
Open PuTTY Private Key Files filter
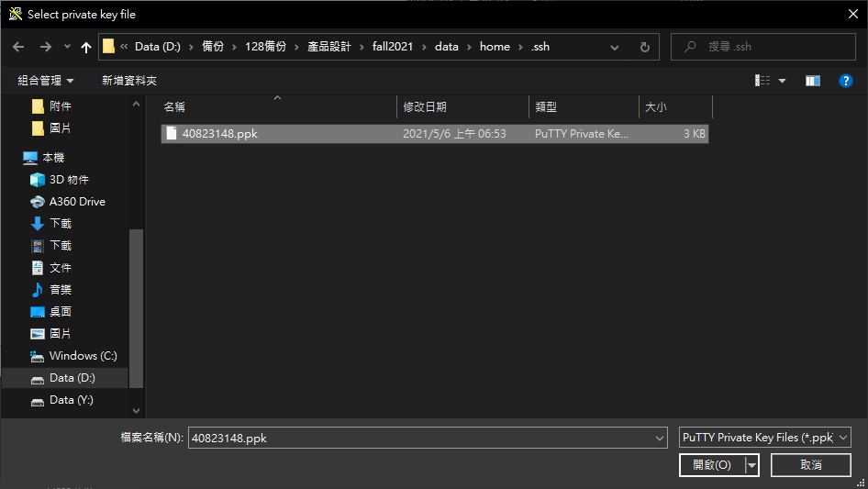(764, 438)
